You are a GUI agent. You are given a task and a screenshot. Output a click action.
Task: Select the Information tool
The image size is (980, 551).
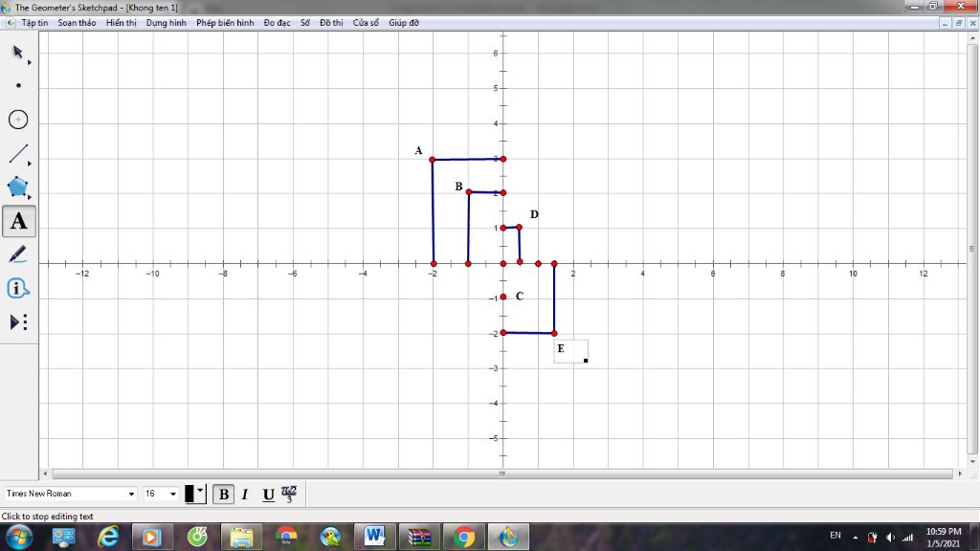click(17, 288)
